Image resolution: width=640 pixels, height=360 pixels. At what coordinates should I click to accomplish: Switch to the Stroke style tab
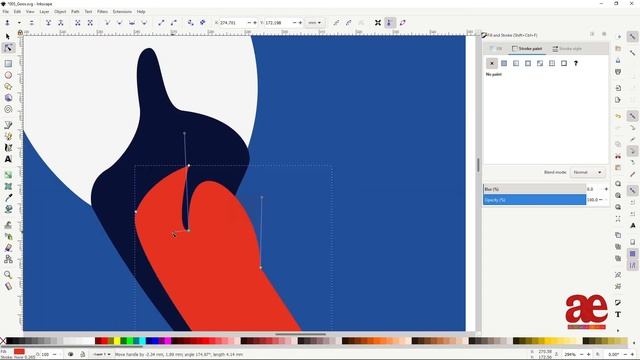click(567, 49)
